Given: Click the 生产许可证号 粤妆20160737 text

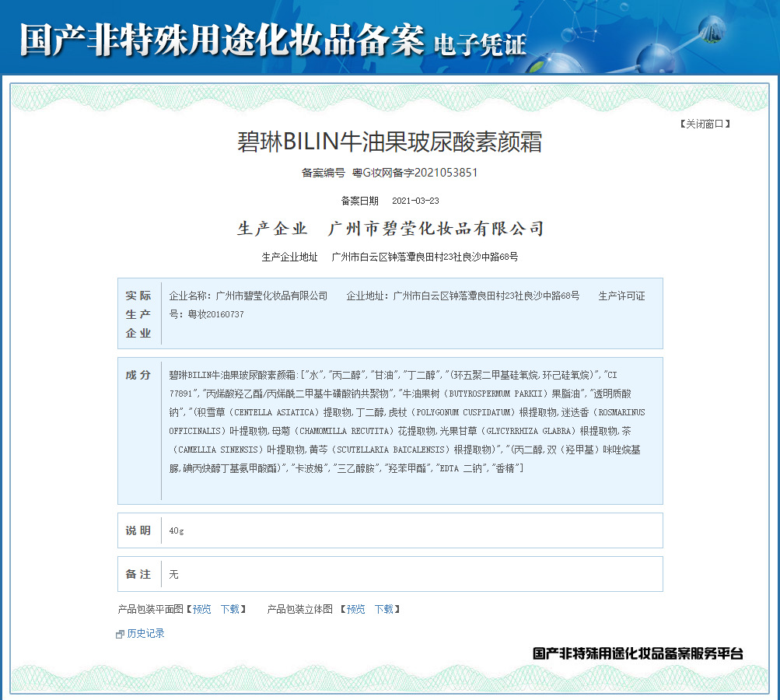Looking at the screenshot, I should (x=206, y=314).
